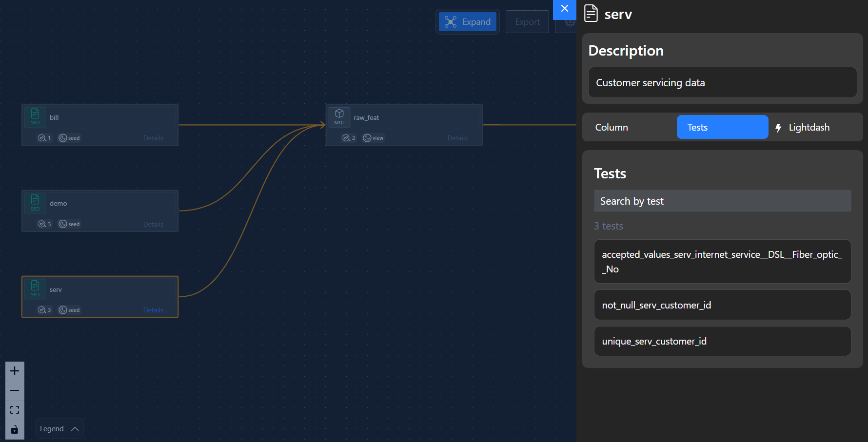
Task: Click the demo seed file icon
Action: [35, 200]
